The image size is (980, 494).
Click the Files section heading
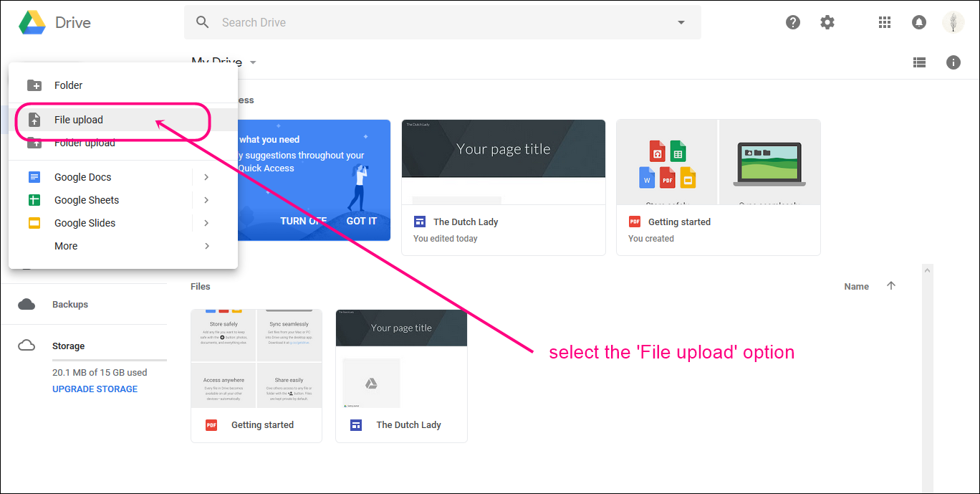[x=201, y=286]
